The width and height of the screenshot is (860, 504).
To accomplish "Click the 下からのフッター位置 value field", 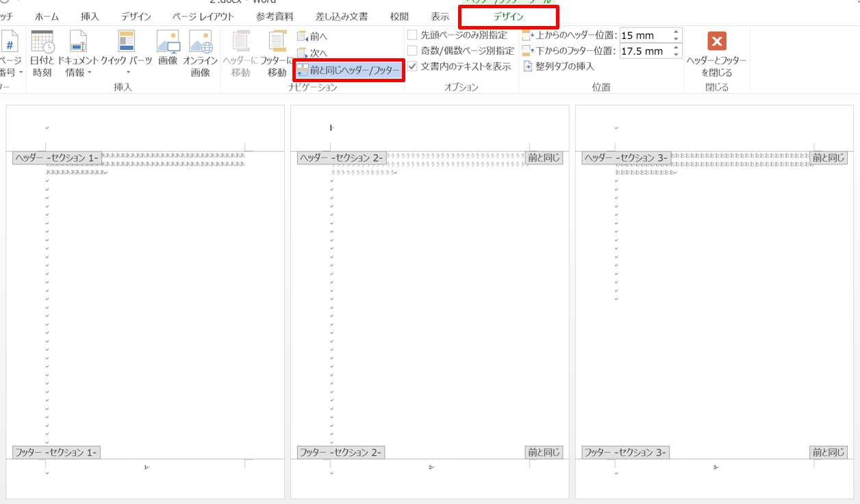I will point(645,51).
